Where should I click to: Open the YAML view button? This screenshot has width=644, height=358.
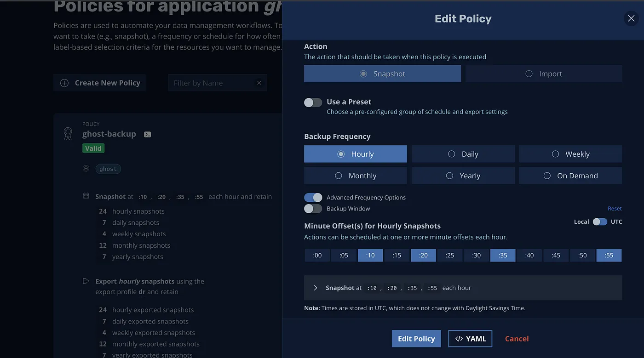(x=470, y=339)
